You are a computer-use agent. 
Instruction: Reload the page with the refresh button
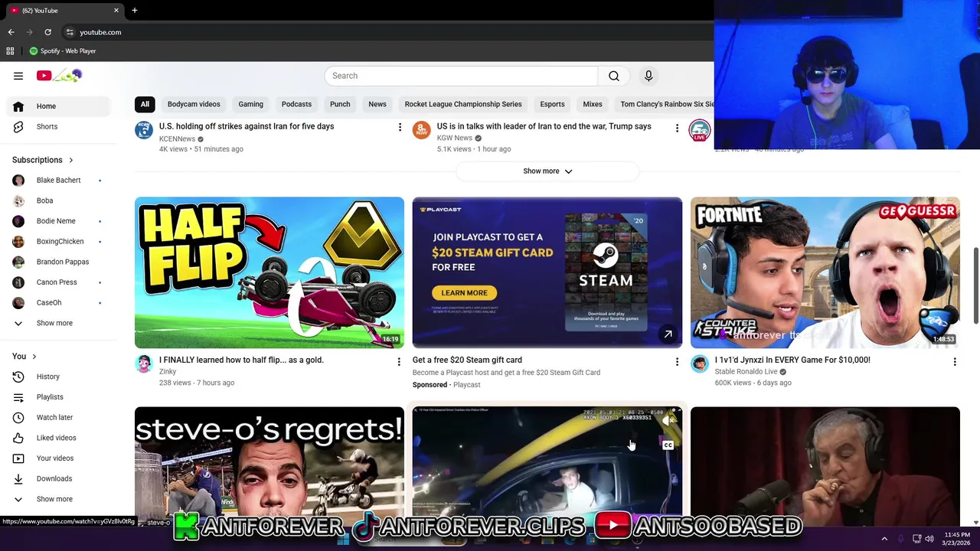pyautogui.click(x=47, y=32)
